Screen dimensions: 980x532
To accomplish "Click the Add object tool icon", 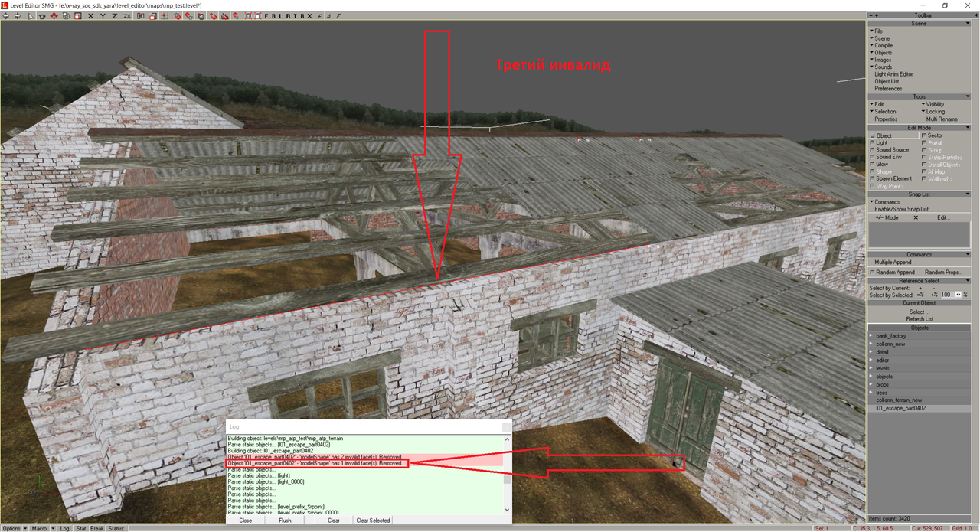I will click(42, 15).
